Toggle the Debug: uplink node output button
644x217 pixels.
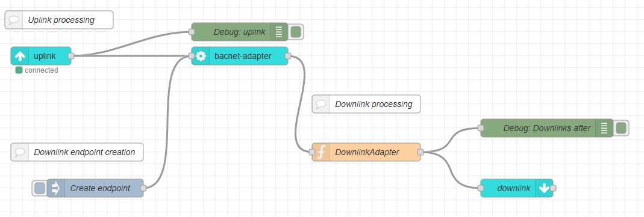(x=296, y=32)
